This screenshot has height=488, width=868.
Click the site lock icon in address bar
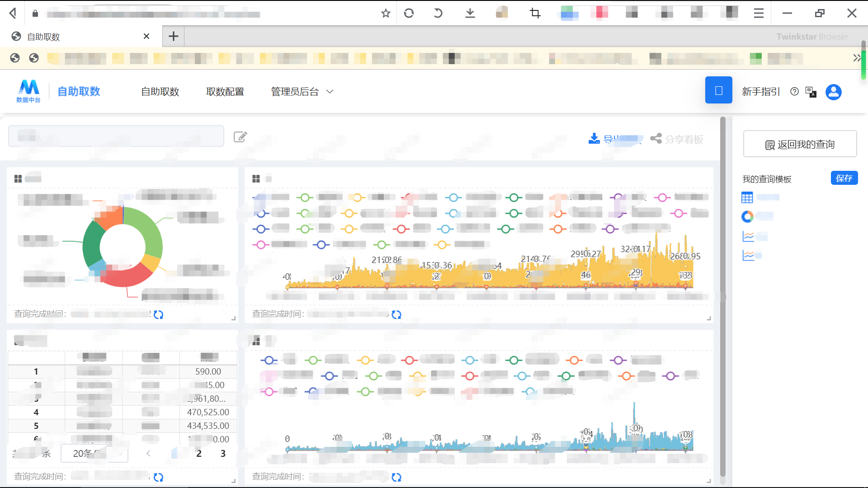(35, 14)
